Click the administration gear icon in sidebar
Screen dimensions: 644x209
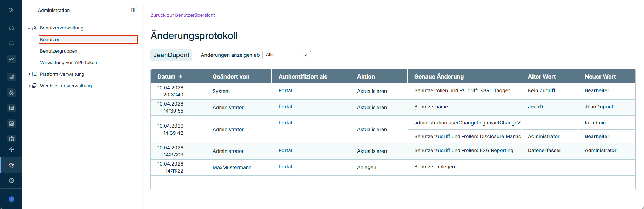pos(12,165)
